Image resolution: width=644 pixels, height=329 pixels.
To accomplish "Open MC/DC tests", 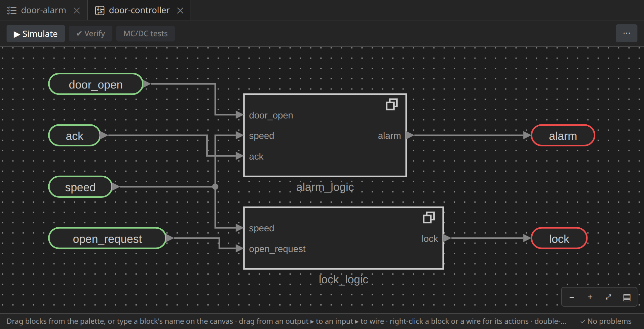I will pos(146,34).
